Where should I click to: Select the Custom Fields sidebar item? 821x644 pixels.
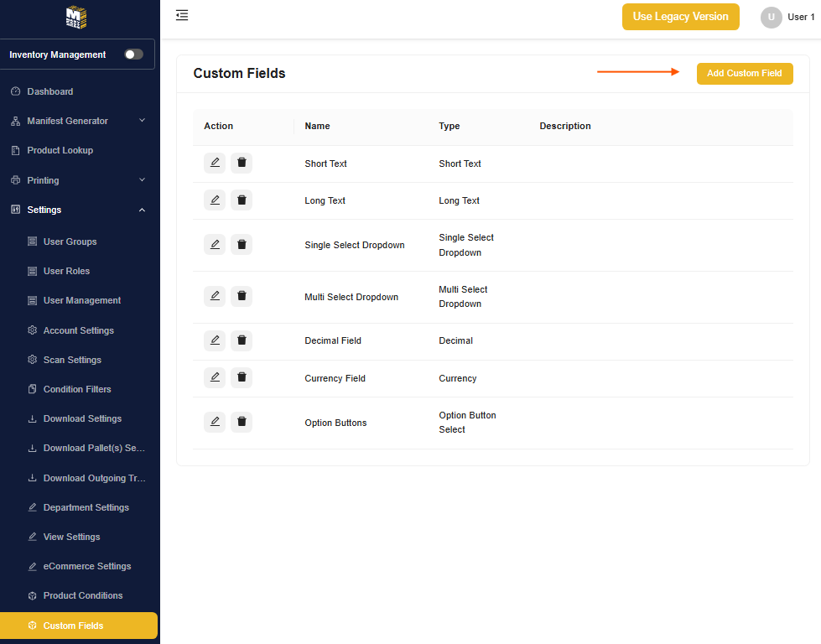pos(79,626)
